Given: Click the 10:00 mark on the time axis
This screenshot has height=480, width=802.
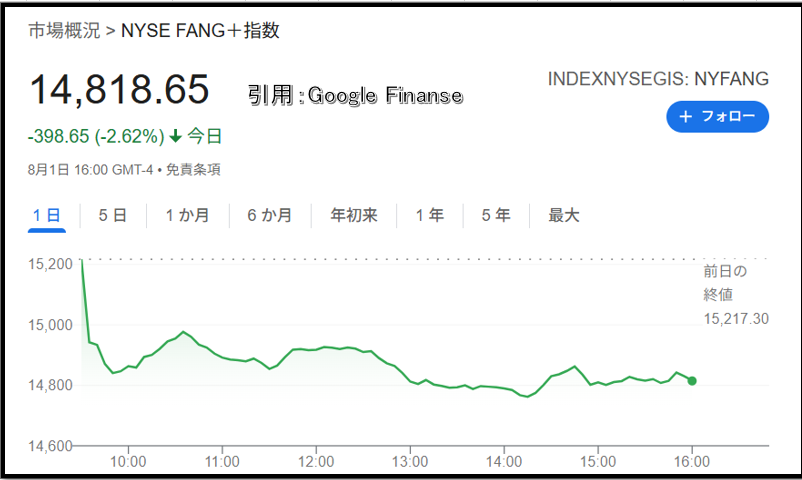Looking at the screenshot, I should 128,462.
